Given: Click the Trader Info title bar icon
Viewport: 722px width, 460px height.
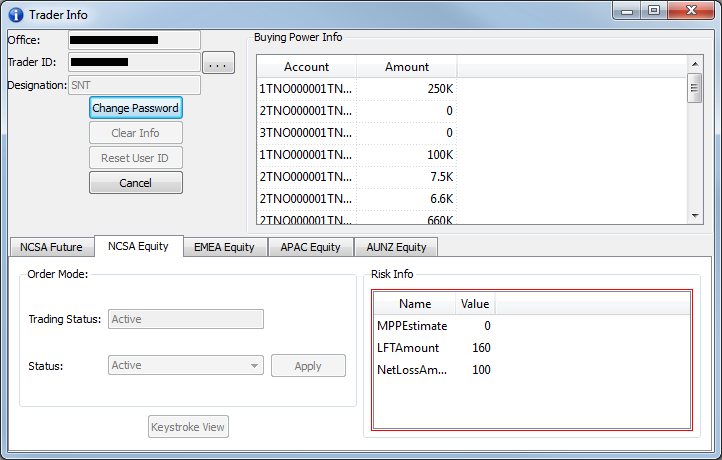Looking at the screenshot, I should pyautogui.click(x=15, y=15).
